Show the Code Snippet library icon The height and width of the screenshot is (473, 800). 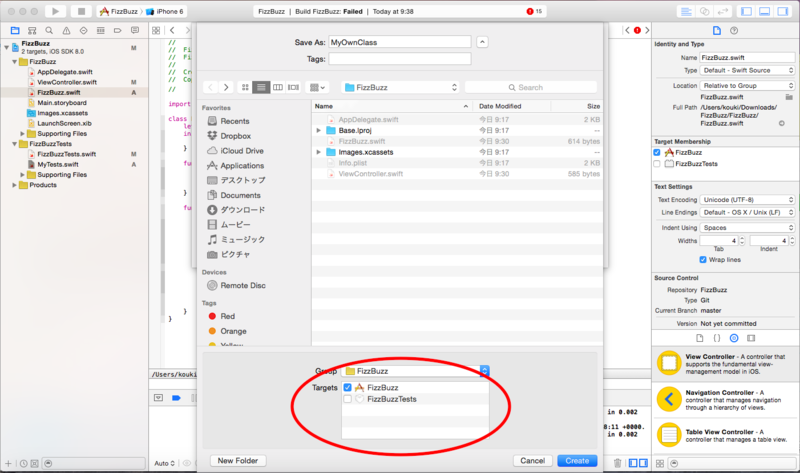click(x=717, y=338)
